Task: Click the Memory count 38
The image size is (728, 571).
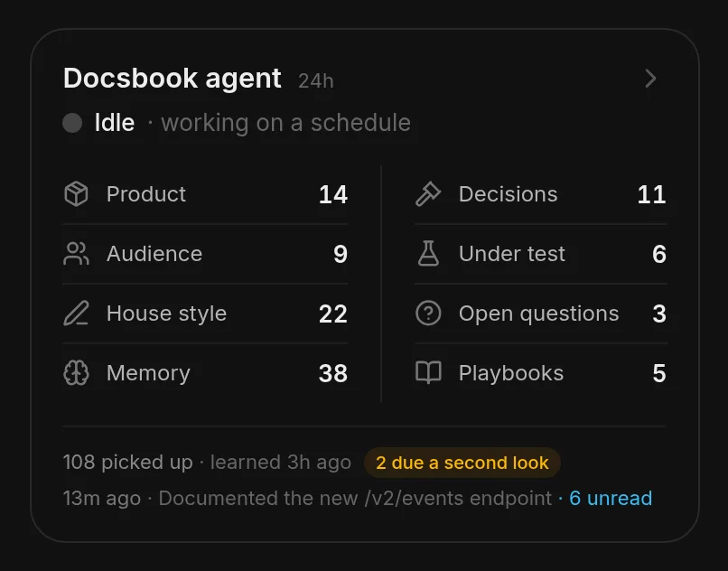Action: tap(333, 373)
